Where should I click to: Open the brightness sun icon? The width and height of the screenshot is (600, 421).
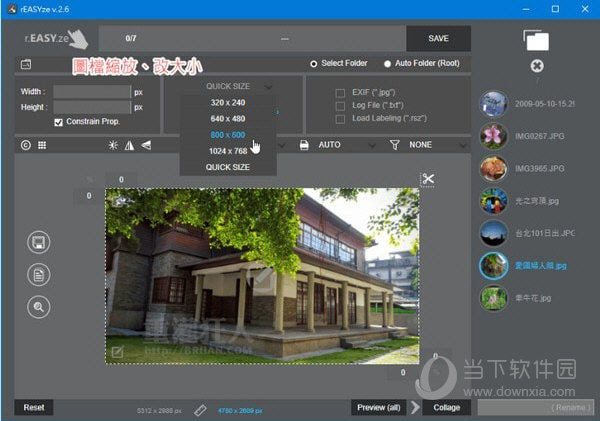pyautogui.click(x=113, y=145)
